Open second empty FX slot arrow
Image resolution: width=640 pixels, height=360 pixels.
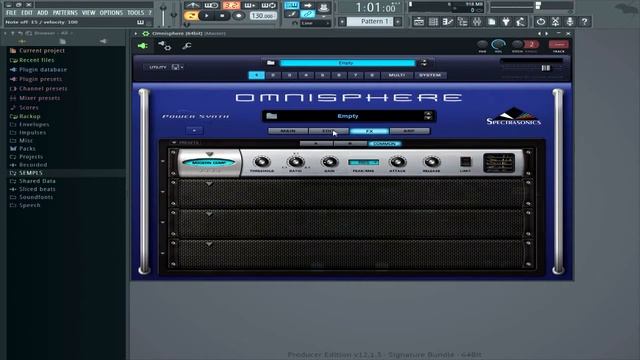[x=209, y=184]
